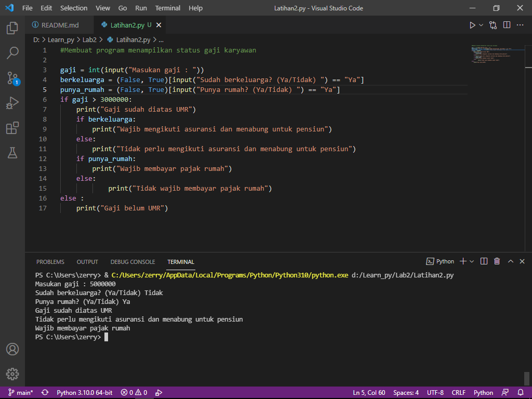The width and height of the screenshot is (532, 399).
Task: Open Source Control view showing 1 change
Action: (x=12, y=78)
